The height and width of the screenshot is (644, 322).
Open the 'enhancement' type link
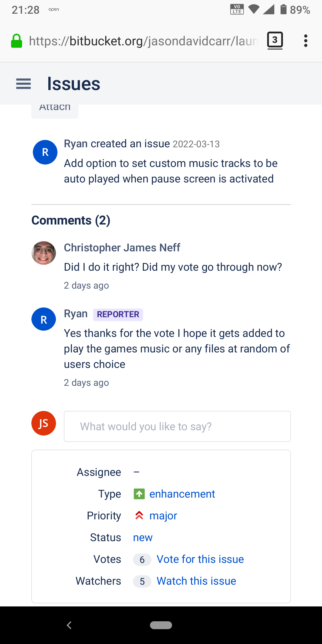click(x=182, y=494)
